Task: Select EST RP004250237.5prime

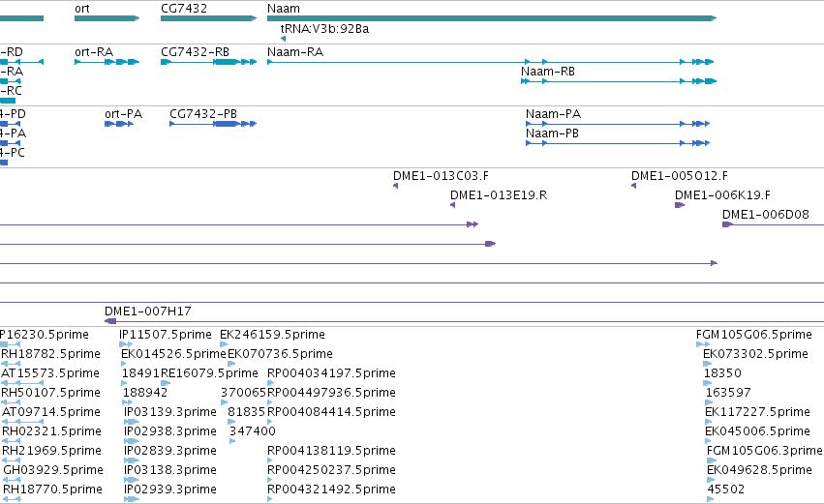Action: 331,470
